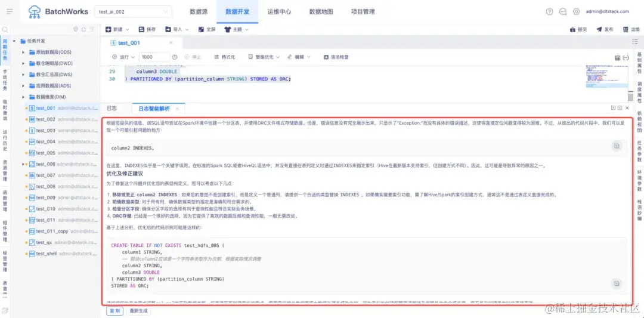Viewport: 644px width, 318px height.
Task: Open the message chat bubble icon
Action: pos(563,11)
